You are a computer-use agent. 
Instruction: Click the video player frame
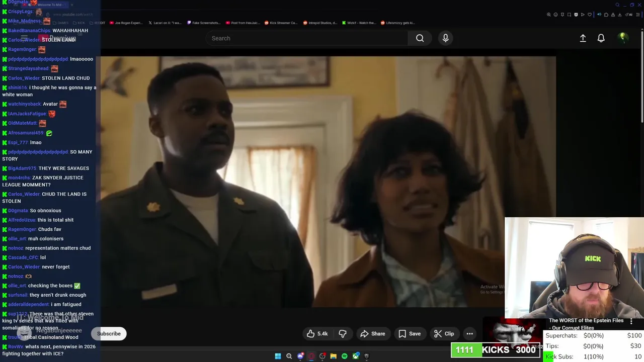328,181
